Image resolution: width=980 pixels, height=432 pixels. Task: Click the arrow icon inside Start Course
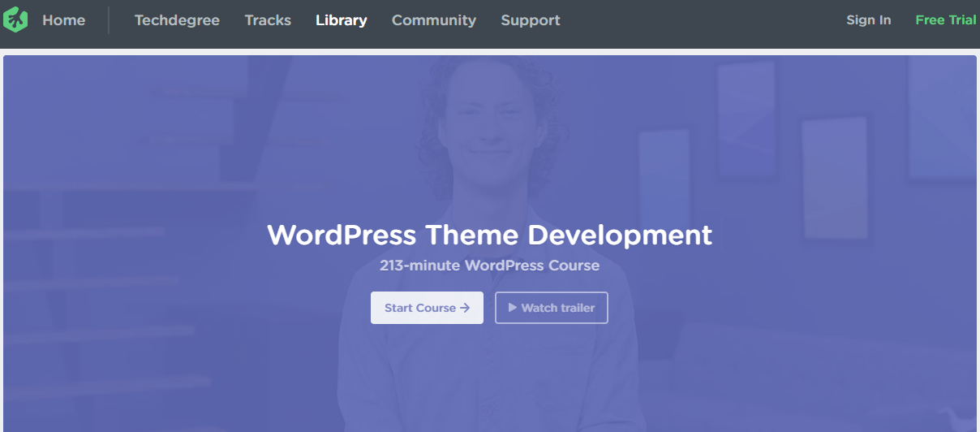(x=465, y=308)
